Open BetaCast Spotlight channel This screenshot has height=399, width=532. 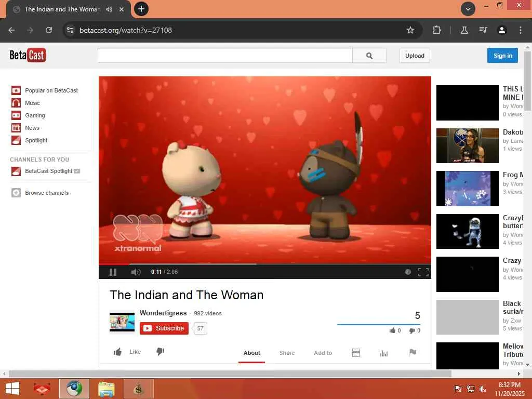pos(48,171)
